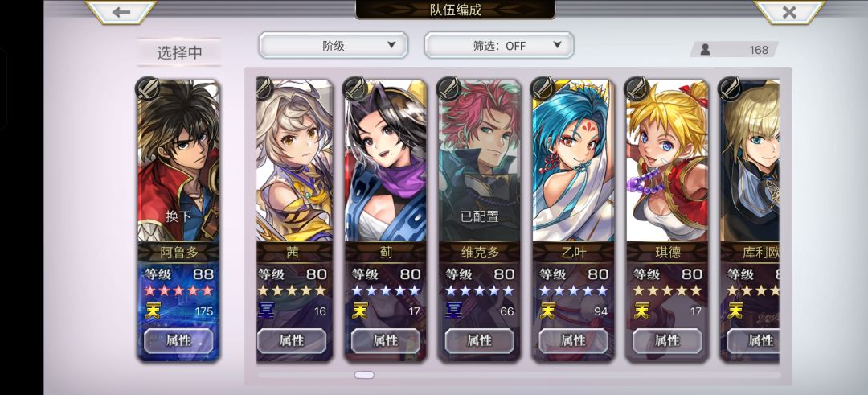Click the sword weapon icon on 琪德 card
The height and width of the screenshot is (395, 868).
636,88
